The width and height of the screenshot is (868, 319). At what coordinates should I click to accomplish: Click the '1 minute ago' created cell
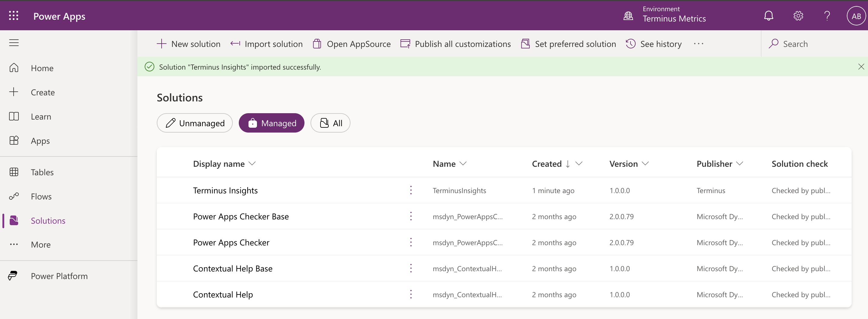click(553, 191)
